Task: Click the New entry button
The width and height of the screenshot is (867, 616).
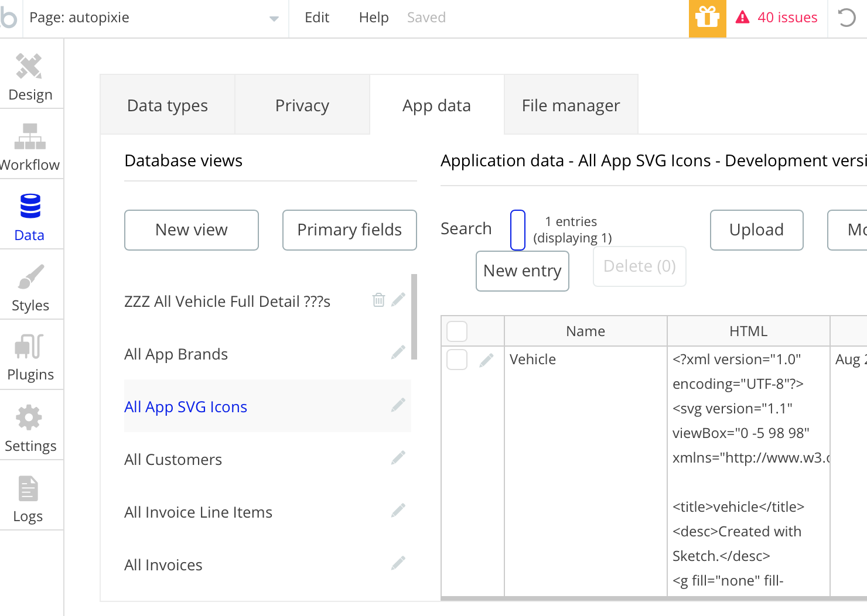Action: click(522, 271)
